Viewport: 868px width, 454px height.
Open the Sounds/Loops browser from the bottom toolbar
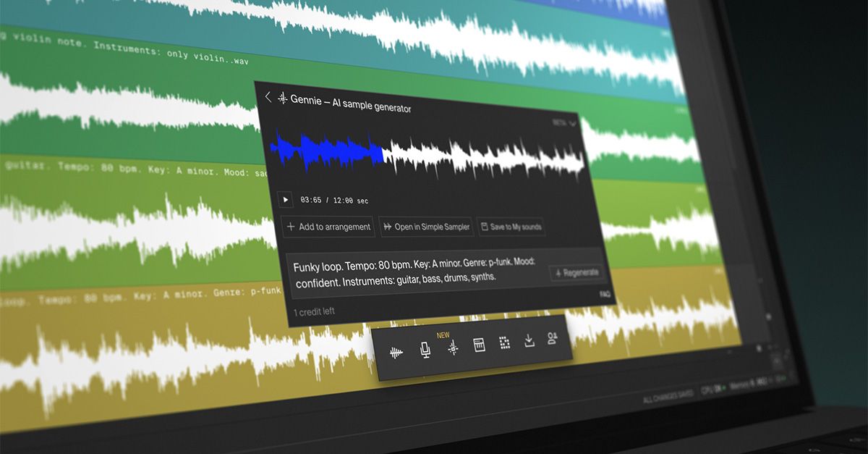point(398,350)
